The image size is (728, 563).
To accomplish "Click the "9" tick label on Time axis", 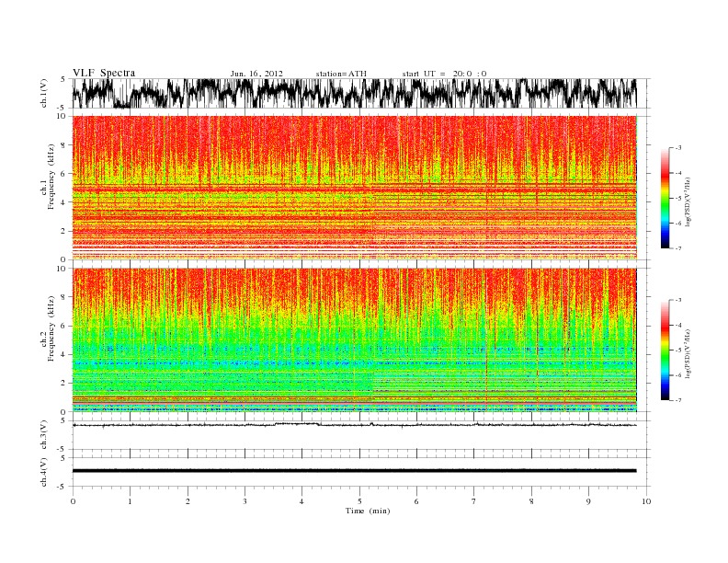I will [x=588, y=501].
